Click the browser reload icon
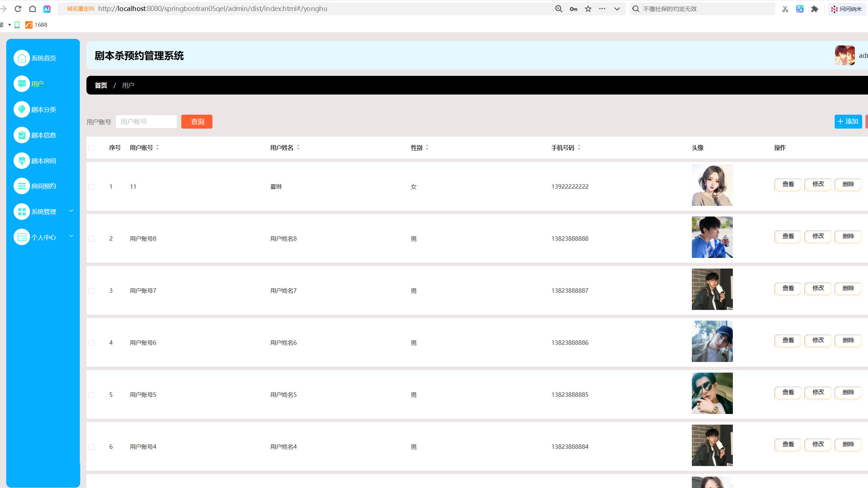This screenshot has height=488, width=868. coord(18,9)
